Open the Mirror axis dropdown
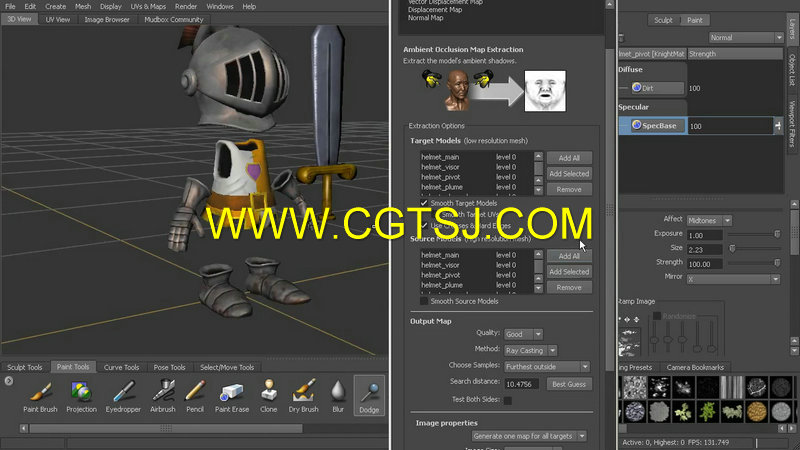Viewport: 800px width, 450px height. point(733,279)
